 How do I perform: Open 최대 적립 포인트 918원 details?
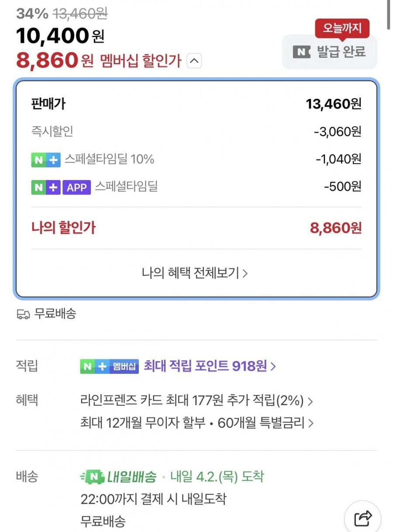pos(210,366)
